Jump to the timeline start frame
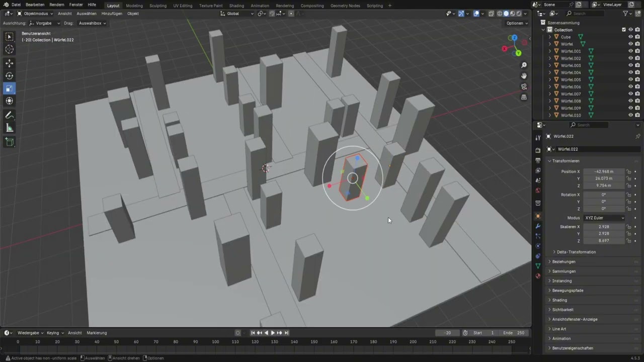The width and height of the screenshot is (644, 362). [x=253, y=333]
